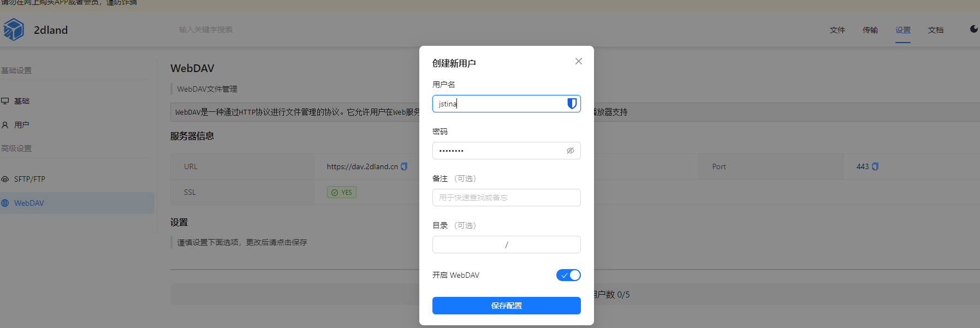Click the 备注 remark input field
The height and width of the screenshot is (328, 980).
(x=507, y=198)
